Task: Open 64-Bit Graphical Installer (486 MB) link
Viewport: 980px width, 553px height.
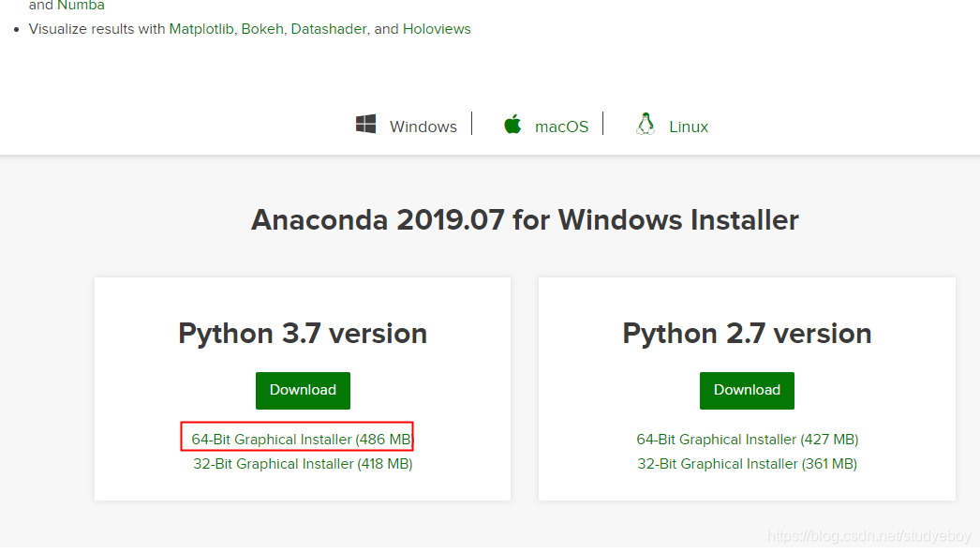Action: [302, 440]
